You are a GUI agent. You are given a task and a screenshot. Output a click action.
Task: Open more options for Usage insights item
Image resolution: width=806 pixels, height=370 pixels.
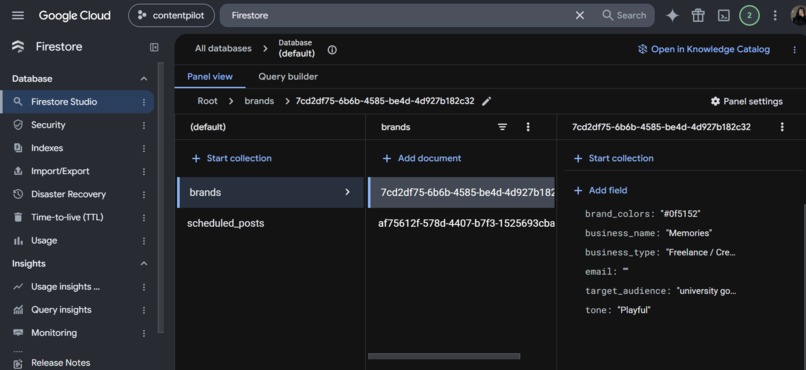tap(144, 287)
